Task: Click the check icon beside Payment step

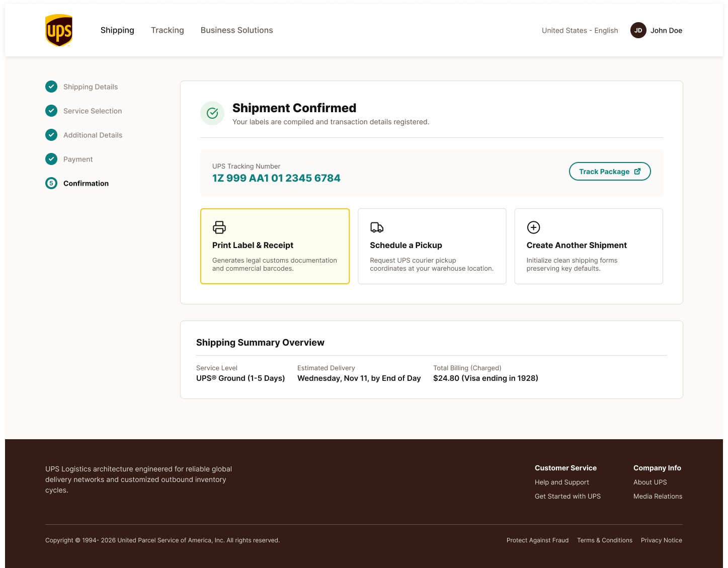Action: (51, 159)
